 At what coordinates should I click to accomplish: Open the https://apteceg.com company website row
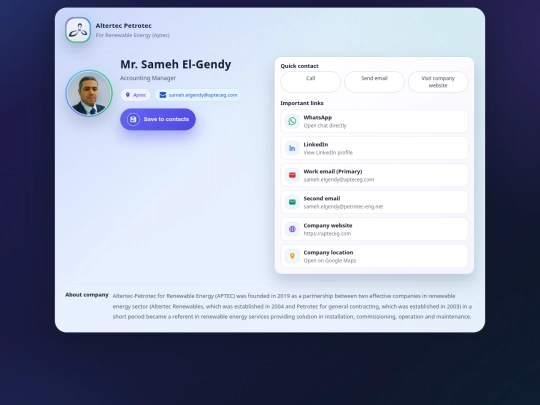374,229
